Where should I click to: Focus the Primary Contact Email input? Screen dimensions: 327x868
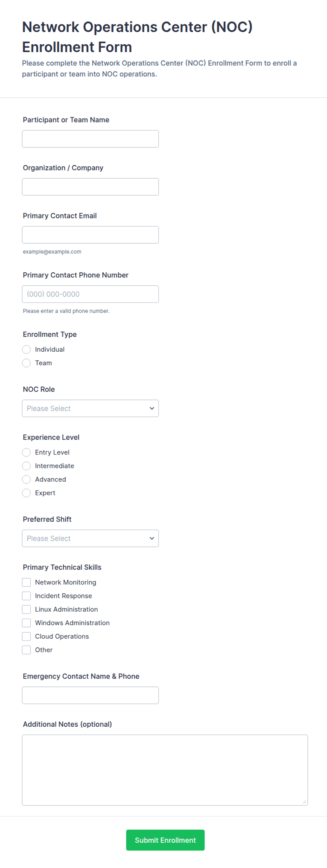90,235
